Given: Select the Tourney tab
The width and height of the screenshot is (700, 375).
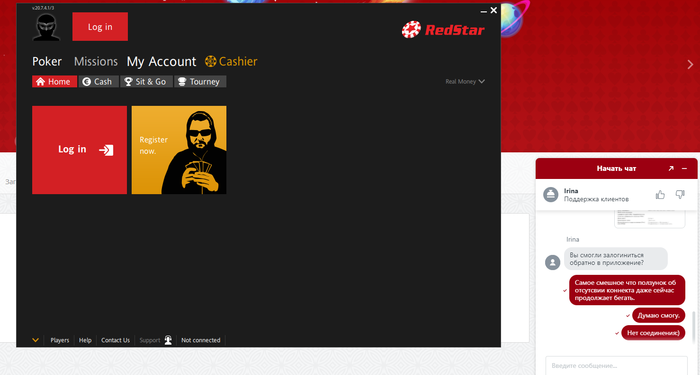Looking at the screenshot, I should [x=200, y=82].
